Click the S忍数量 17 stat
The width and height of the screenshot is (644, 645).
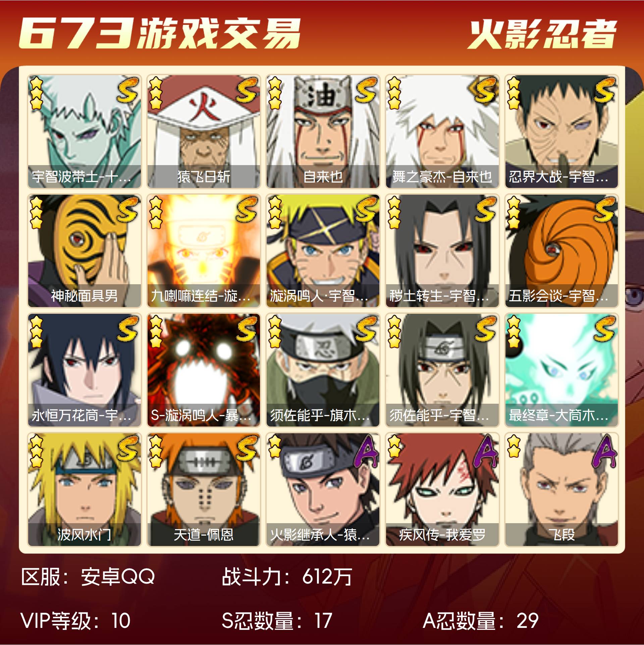[277, 621]
